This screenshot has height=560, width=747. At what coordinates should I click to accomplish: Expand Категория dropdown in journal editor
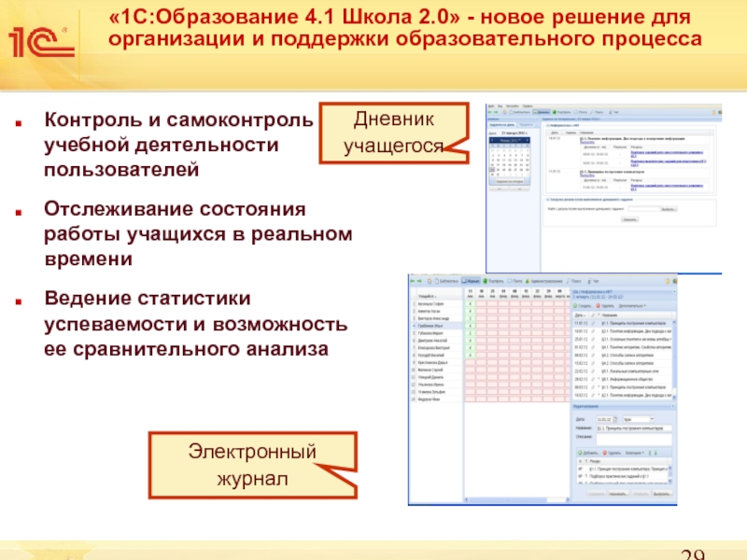(x=635, y=453)
